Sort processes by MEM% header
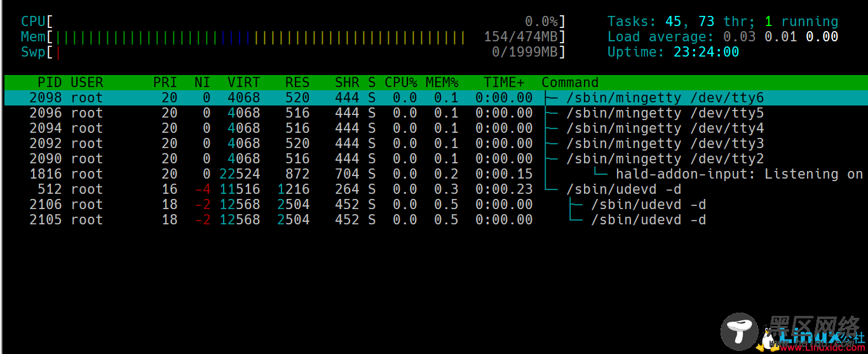868x354 pixels. point(442,83)
